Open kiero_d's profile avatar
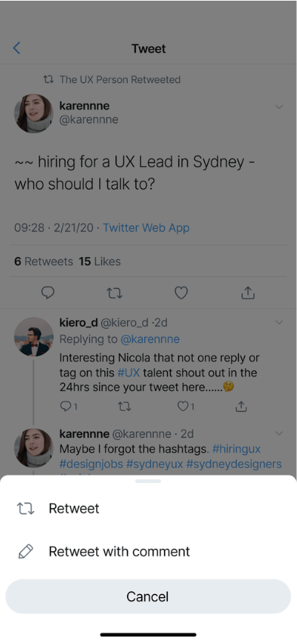Viewport: 297px width, 644px height. coord(34,336)
